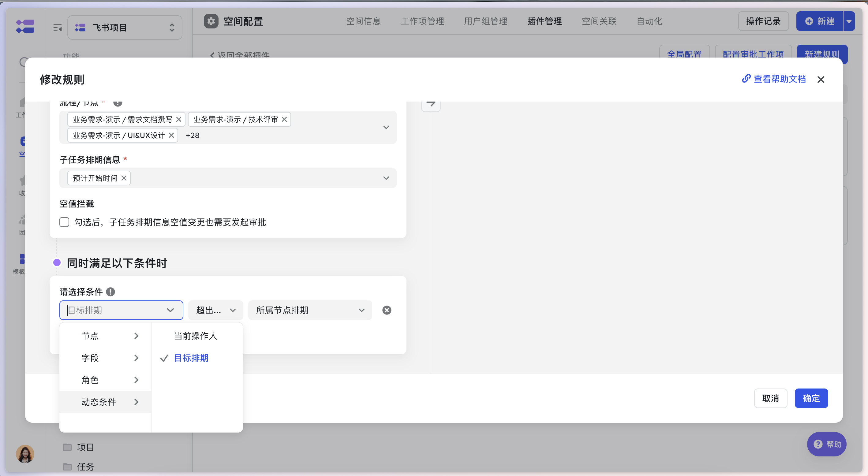Click the 新建 button
The image size is (868, 476).
[819, 21]
